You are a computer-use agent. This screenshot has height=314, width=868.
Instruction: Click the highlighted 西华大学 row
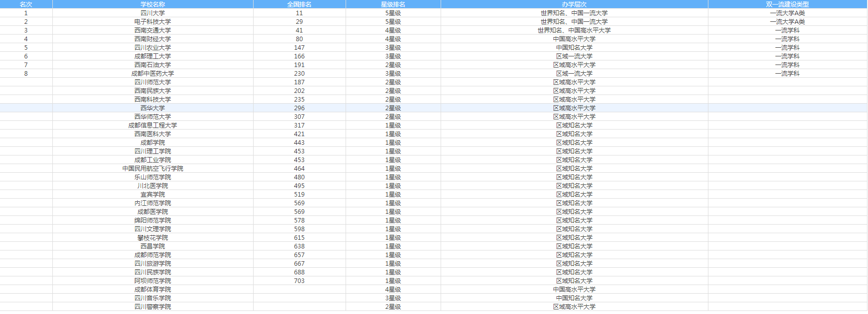[433, 108]
